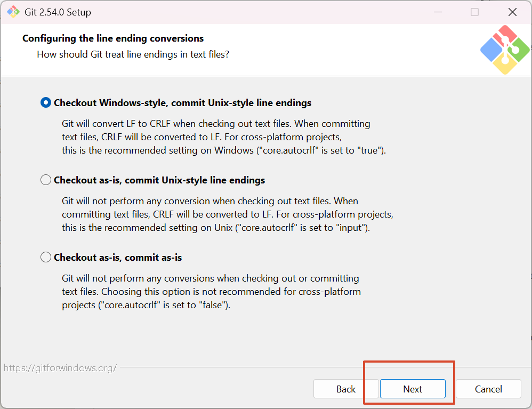This screenshot has width=532, height=409.
Task: Close the Git Setup window
Action: click(512, 12)
